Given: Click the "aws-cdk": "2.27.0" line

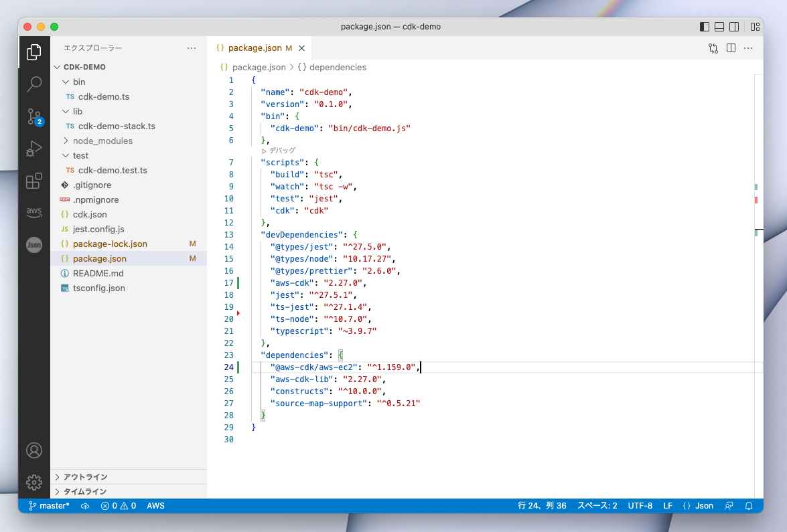Looking at the screenshot, I should pyautogui.click(x=318, y=283).
